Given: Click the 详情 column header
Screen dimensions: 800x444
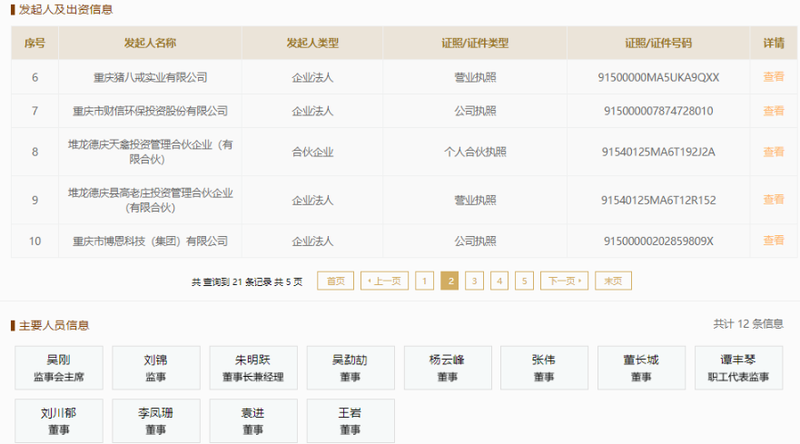Looking at the screenshot, I should coord(773,43).
